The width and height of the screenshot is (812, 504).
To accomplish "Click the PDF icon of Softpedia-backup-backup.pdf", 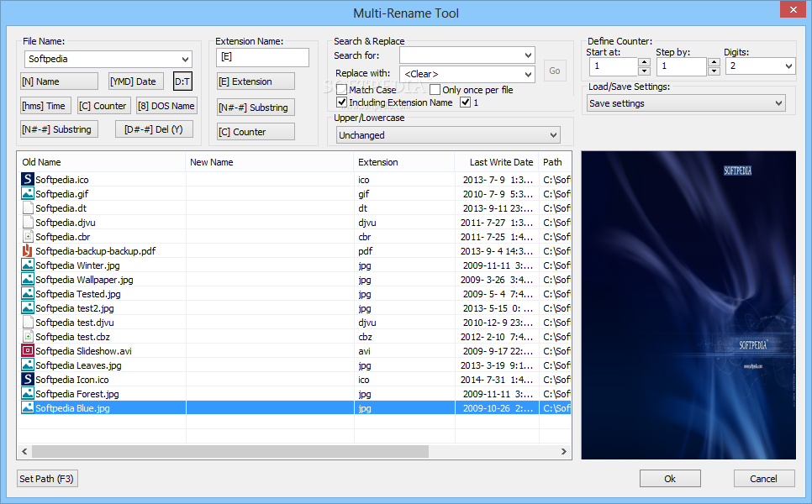I will (28, 251).
